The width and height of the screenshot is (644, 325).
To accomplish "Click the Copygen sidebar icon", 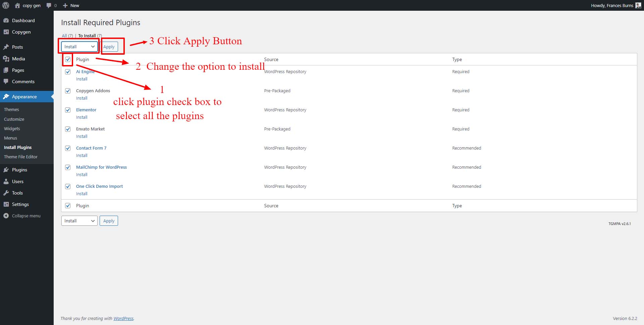I will [6, 32].
